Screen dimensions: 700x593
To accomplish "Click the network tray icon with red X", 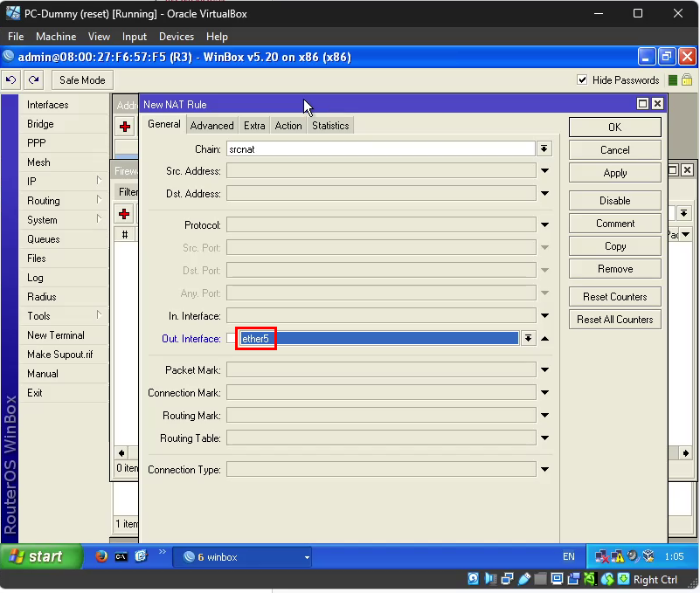I will click(x=601, y=556).
